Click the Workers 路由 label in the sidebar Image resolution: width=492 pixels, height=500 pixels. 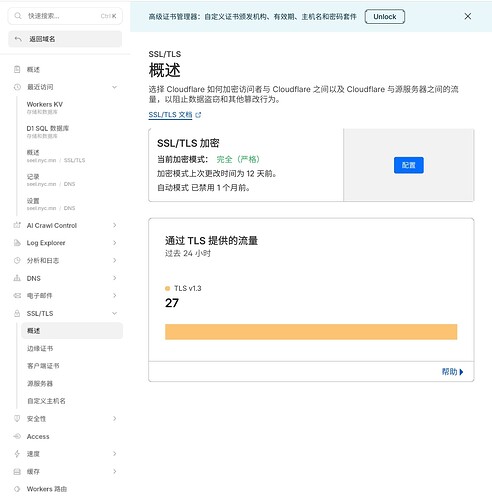coord(47,489)
